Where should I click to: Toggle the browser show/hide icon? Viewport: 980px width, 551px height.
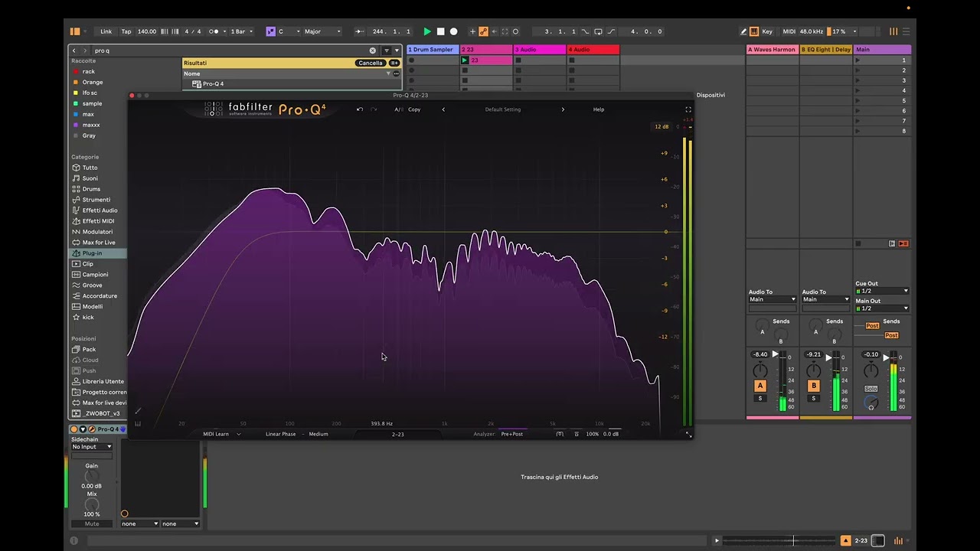(75, 31)
